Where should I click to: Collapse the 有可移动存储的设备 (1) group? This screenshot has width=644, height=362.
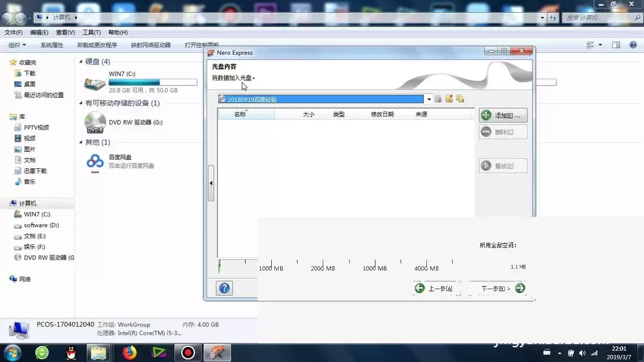[x=81, y=103]
